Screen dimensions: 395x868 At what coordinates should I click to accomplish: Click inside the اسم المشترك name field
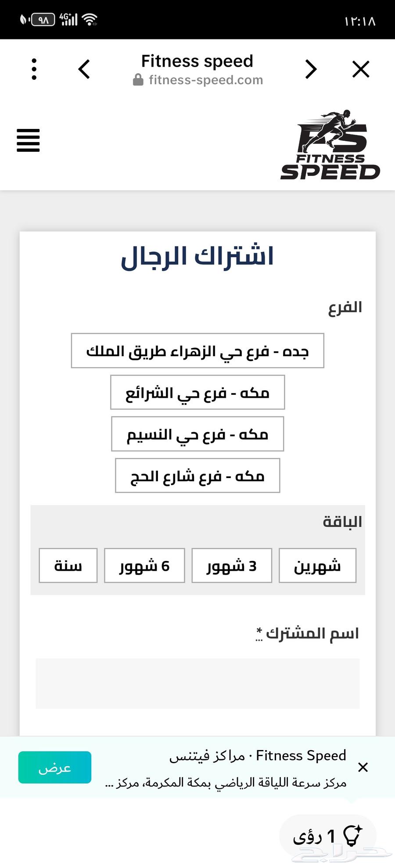coord(197,683)
